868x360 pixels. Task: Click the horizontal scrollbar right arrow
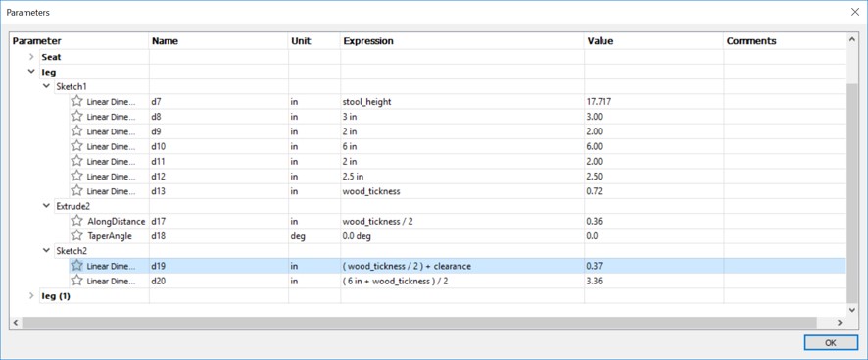tap(840, 322)
